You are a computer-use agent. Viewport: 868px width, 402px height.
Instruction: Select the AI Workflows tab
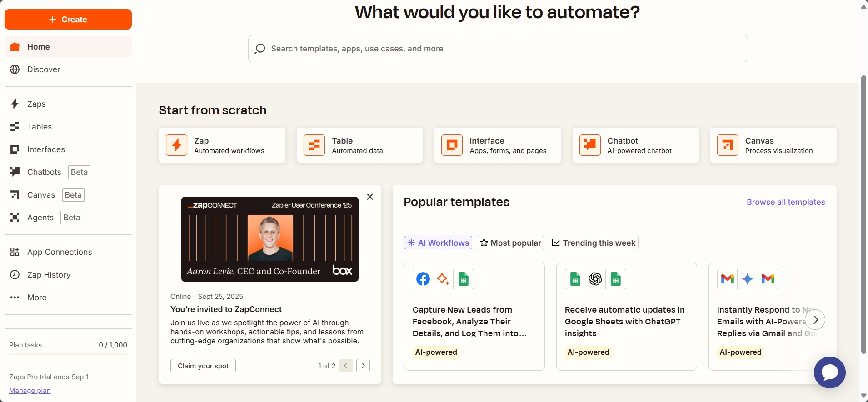(x=438, y=243)
